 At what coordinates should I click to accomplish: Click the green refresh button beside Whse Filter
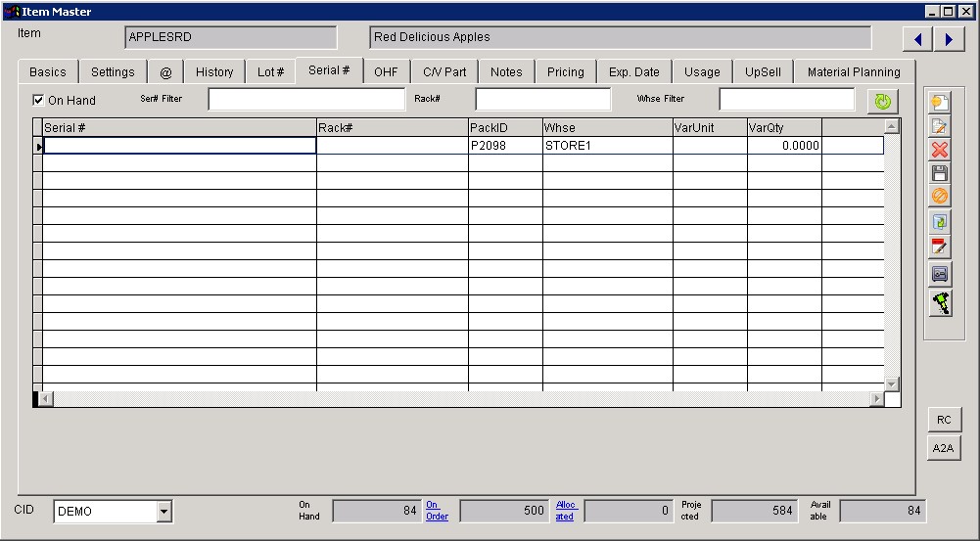click(882, 101)
